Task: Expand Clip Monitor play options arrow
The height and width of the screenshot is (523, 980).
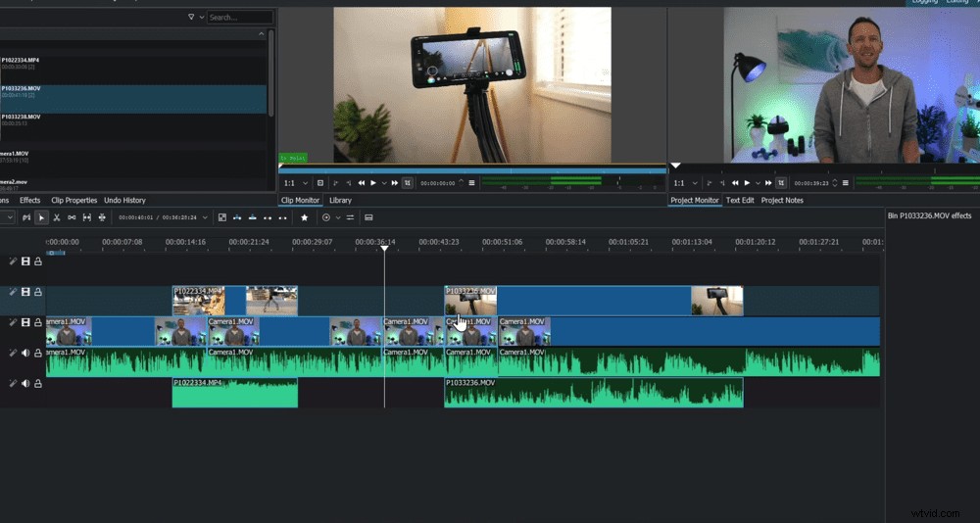Action: [384, 183]
